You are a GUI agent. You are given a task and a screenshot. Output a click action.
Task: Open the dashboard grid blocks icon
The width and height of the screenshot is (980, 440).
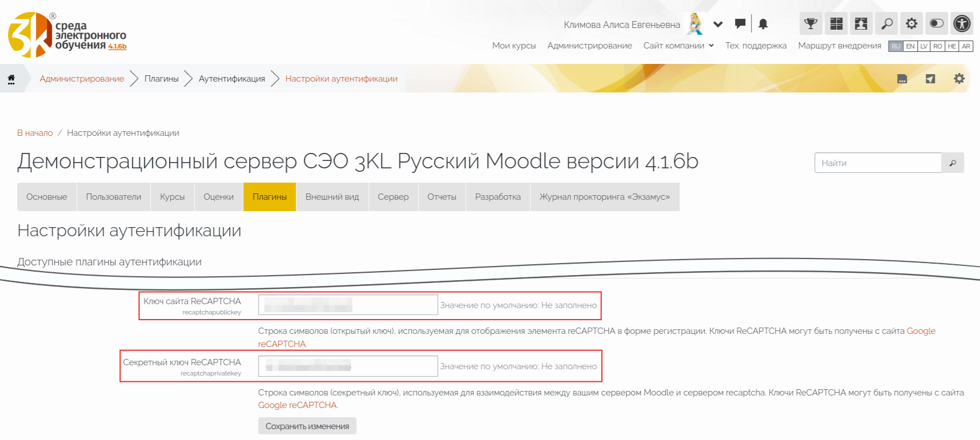tap(836, 23)
